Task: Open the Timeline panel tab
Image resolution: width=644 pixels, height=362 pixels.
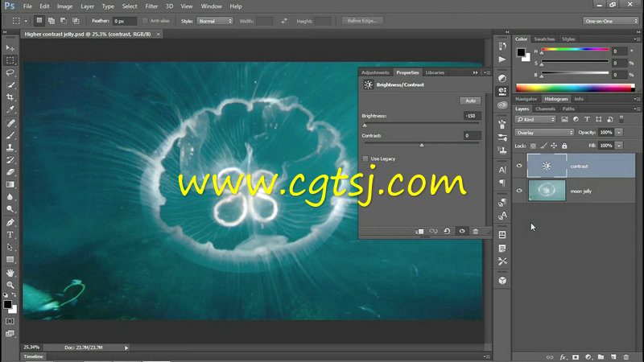Action: coord(33,356)
